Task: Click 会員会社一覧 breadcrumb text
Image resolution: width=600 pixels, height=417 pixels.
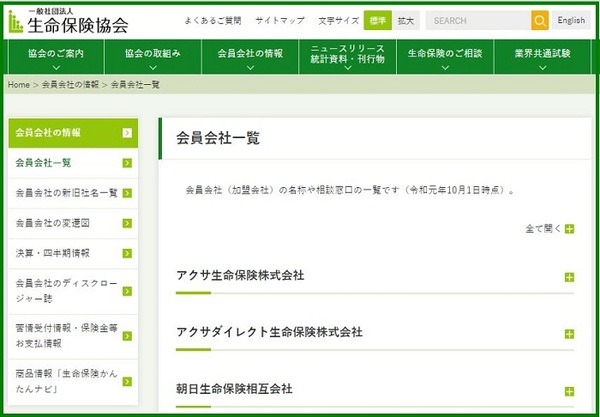Action: tap(135, 85)
